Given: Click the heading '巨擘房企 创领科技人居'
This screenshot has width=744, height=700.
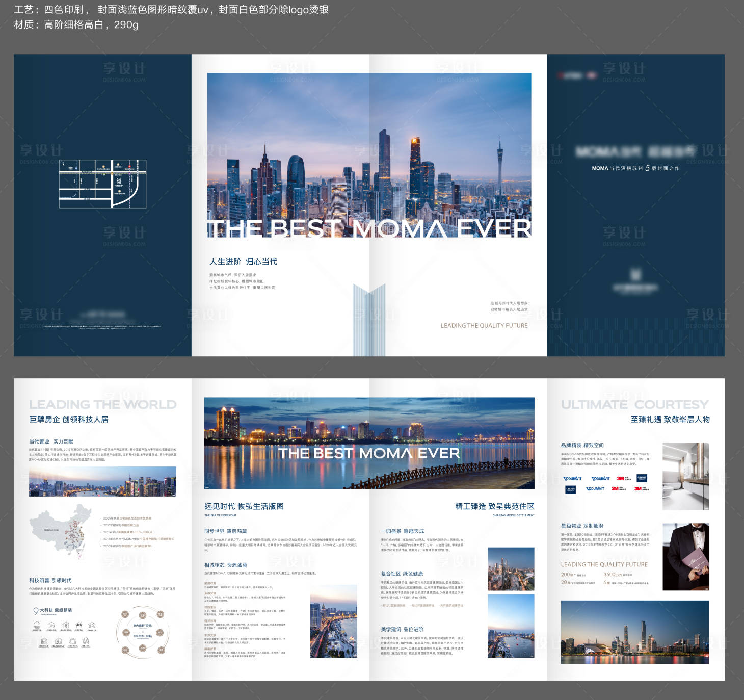Looking at the screenshot, I should 69,419.
